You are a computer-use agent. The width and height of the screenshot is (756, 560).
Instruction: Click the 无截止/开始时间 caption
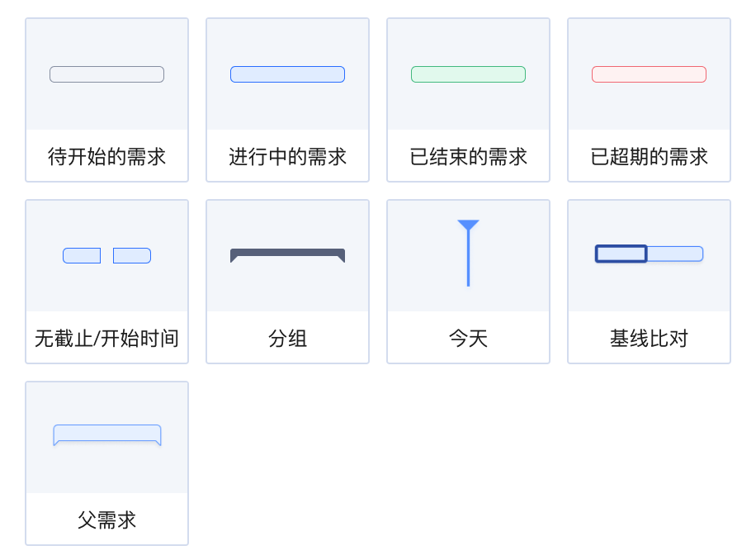point(106,339)
